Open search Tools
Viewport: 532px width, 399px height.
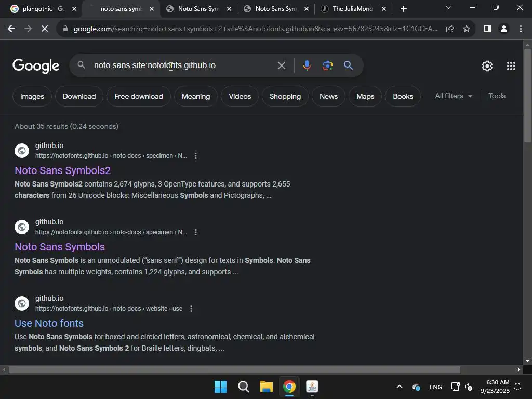[x=497, y=96]
